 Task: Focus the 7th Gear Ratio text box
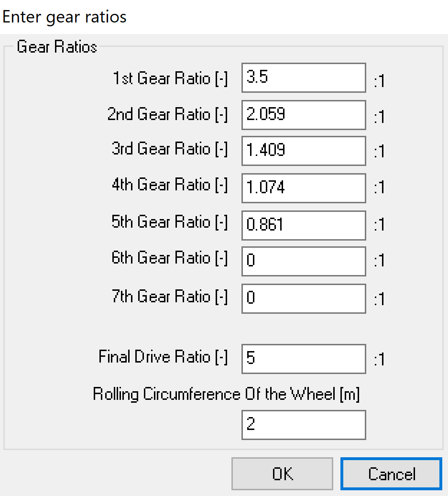click(x=304, y=298)
